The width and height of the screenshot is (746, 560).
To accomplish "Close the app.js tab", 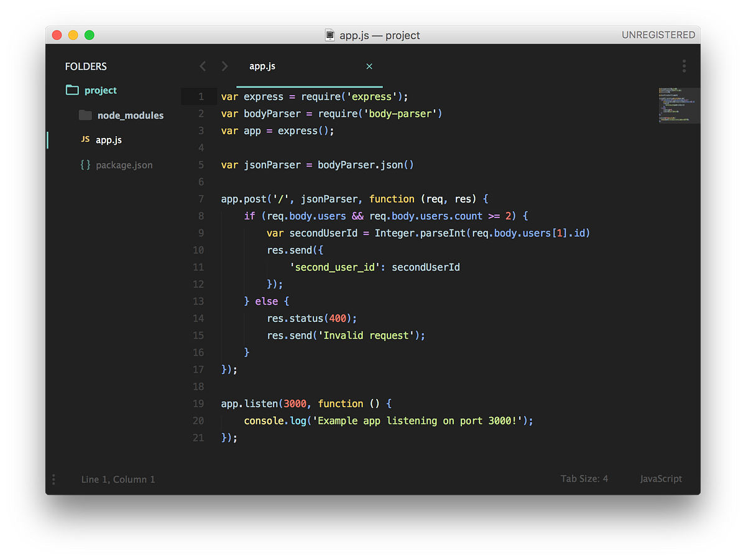I will (369, 66).
